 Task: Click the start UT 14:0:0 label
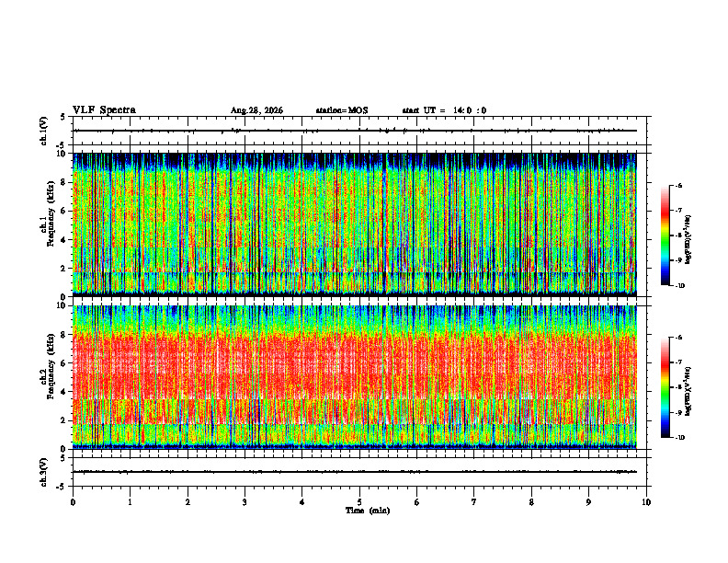(x=444, y=110)
